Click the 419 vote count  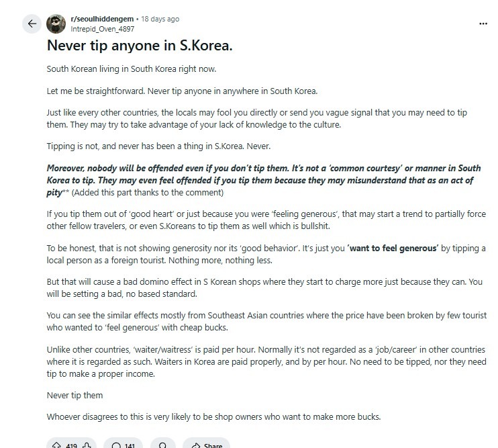pos(71,445)
